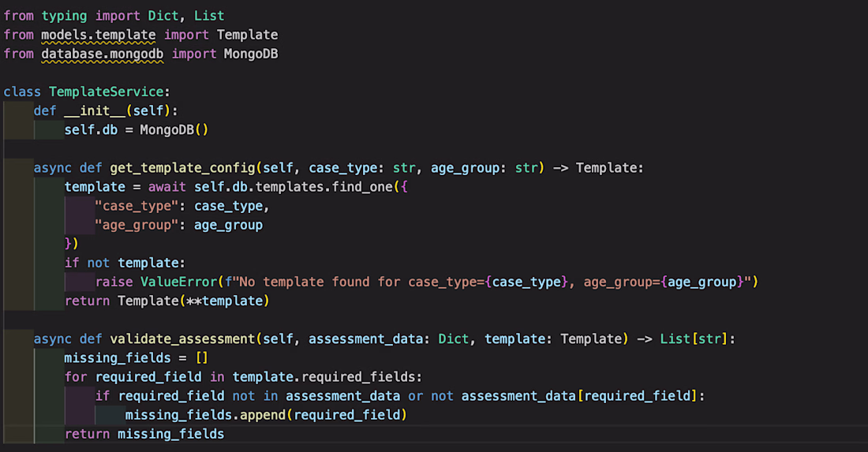Click List[str] return type annotation

tap(693, 338)
